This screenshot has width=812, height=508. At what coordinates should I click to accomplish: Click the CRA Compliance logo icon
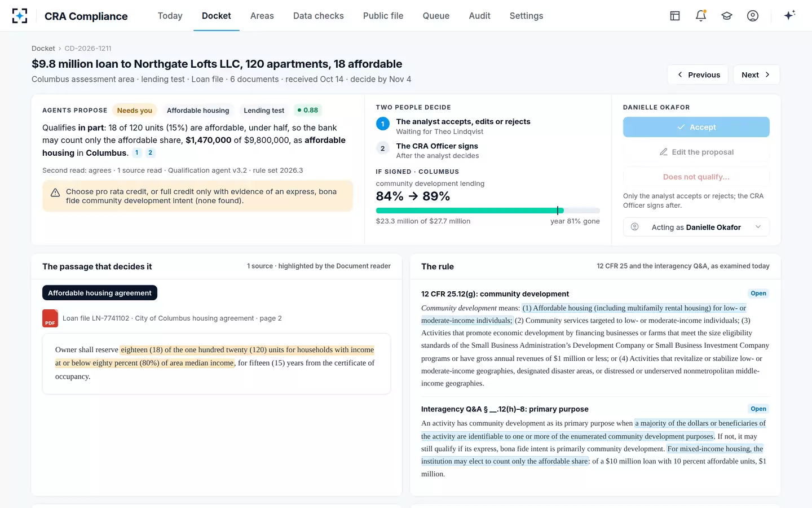20,16
